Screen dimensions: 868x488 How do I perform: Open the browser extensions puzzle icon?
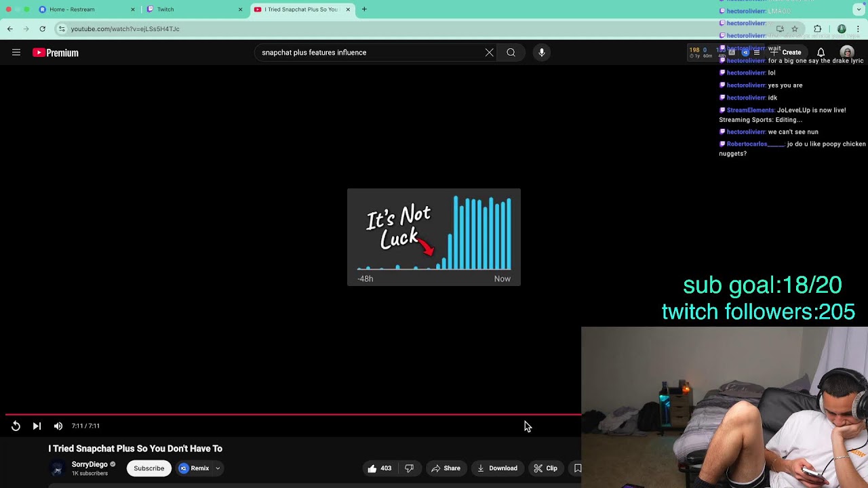(817, 28)
